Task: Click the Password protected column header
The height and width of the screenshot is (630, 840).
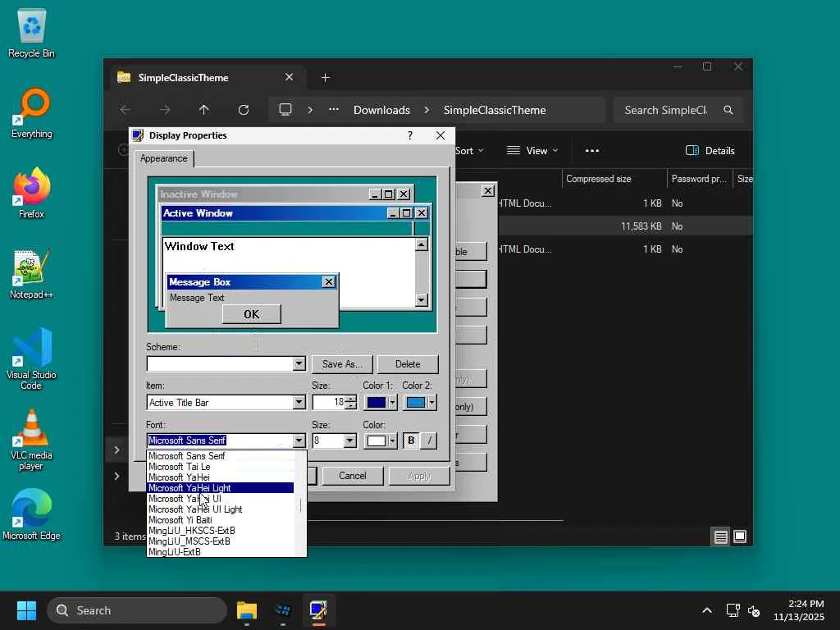Action: pyautogui.click(x=699, y=179)
